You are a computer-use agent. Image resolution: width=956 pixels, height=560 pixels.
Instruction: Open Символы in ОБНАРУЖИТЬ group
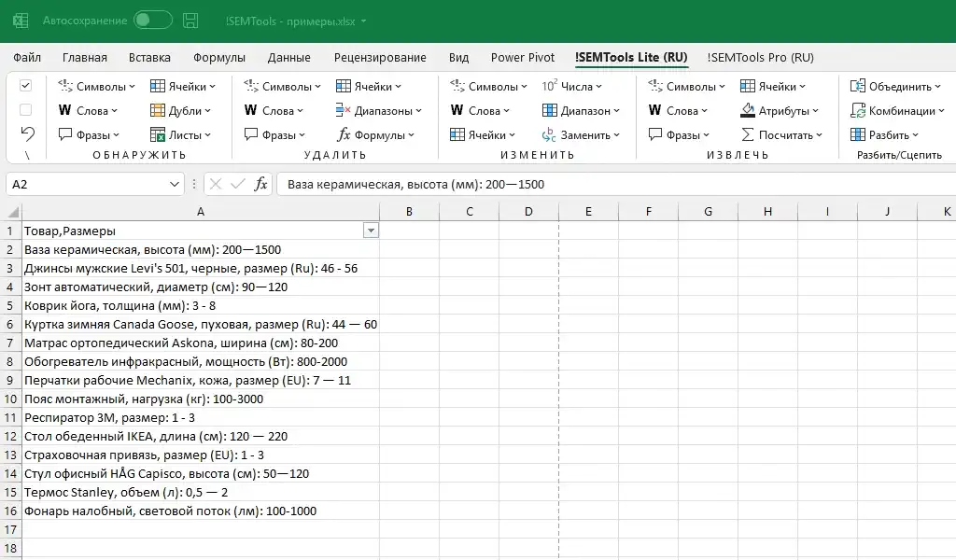click(96, 87)
